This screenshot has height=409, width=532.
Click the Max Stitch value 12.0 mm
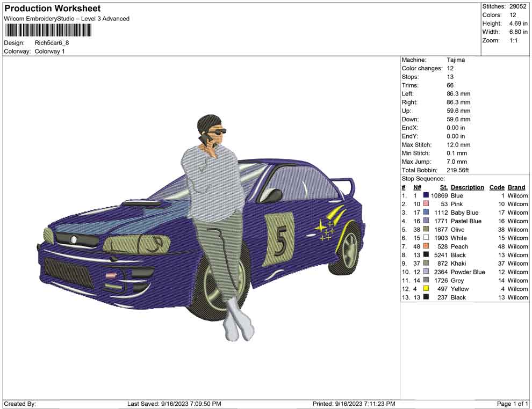click(458, 145)
